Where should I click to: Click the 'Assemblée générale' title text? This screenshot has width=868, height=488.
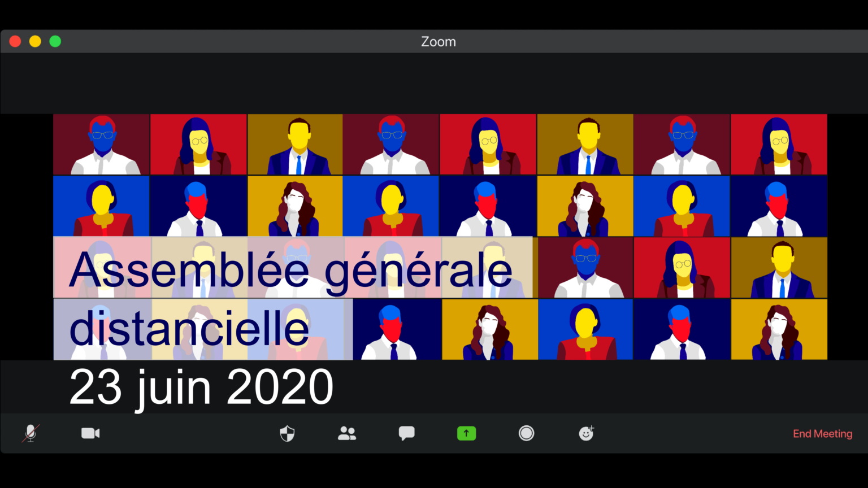[x=290, y=269]
